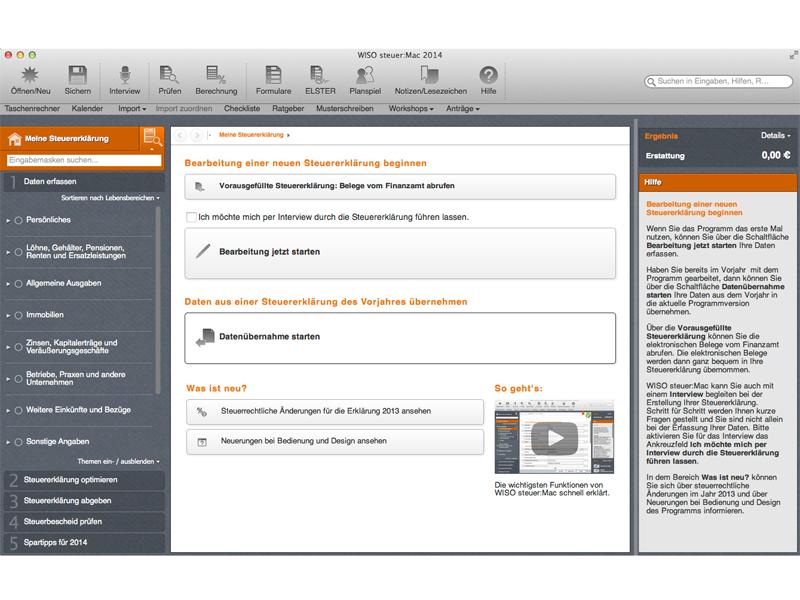Click Datenübernahme starten button

click(x=400, y=338)
